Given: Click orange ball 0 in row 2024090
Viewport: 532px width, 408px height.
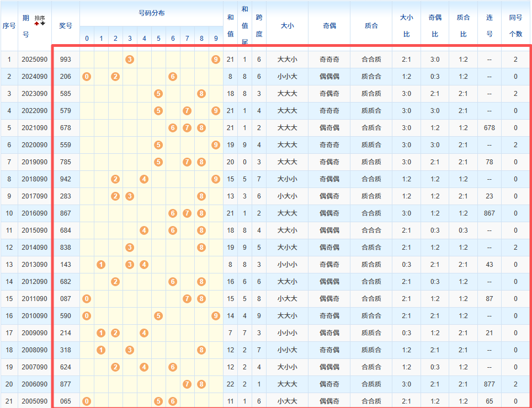Looking at the screenshot, I should [87, 76].
